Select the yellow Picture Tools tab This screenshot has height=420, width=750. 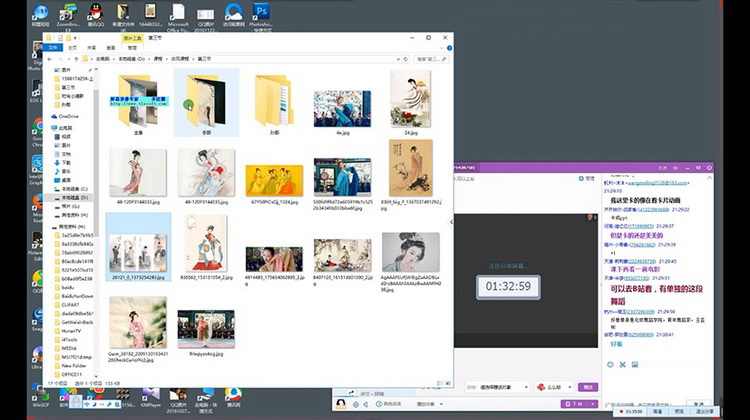(132, 38)
